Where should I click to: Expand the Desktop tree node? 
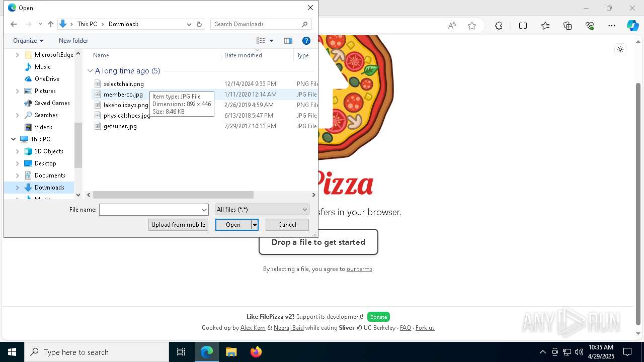coord(18,163)
